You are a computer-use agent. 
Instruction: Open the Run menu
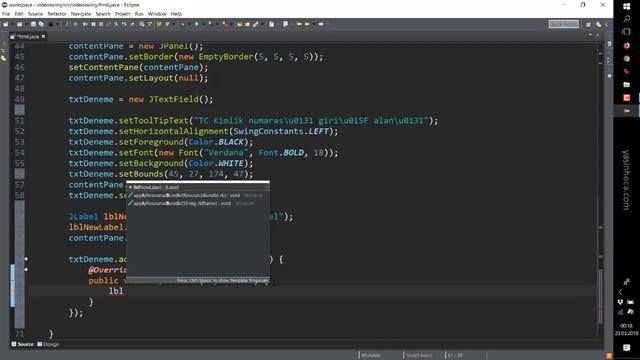[x=139, y=14]
